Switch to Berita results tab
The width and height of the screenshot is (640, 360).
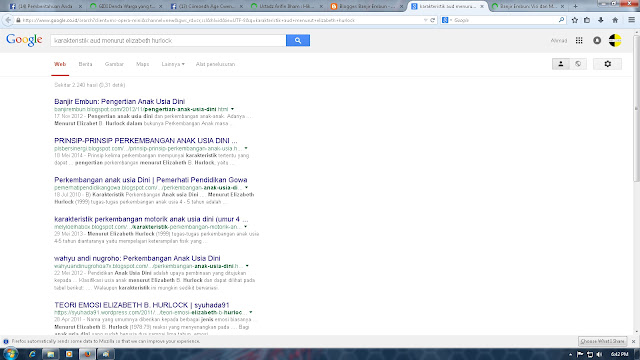click(85, 64)
